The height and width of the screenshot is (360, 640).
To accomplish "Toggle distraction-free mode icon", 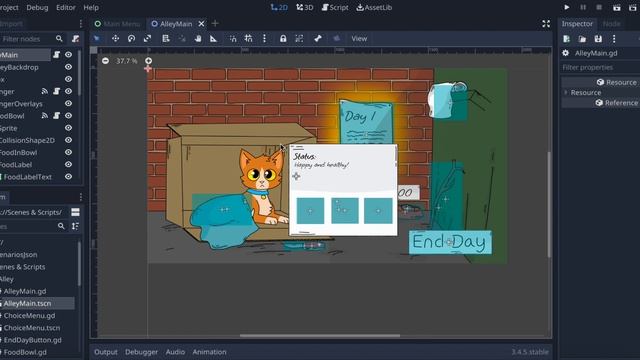I will tap(546, 24).
